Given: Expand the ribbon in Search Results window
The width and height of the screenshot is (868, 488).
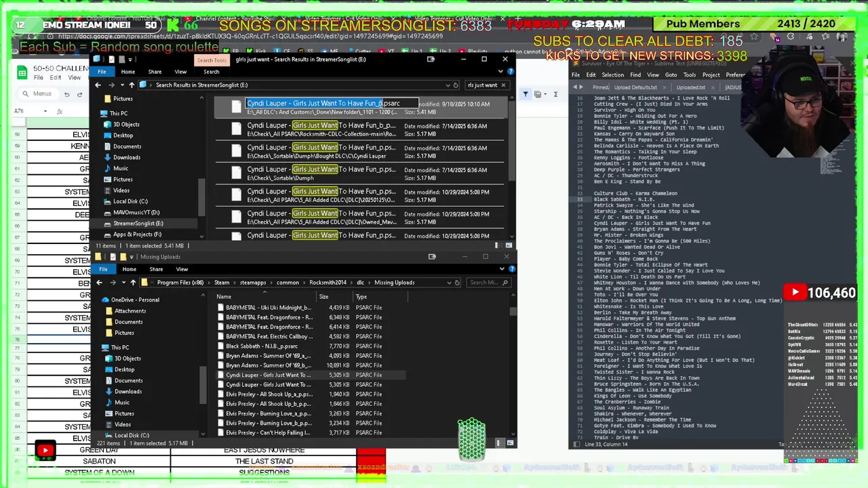Looking at the screenshot, I should (501, 72).
